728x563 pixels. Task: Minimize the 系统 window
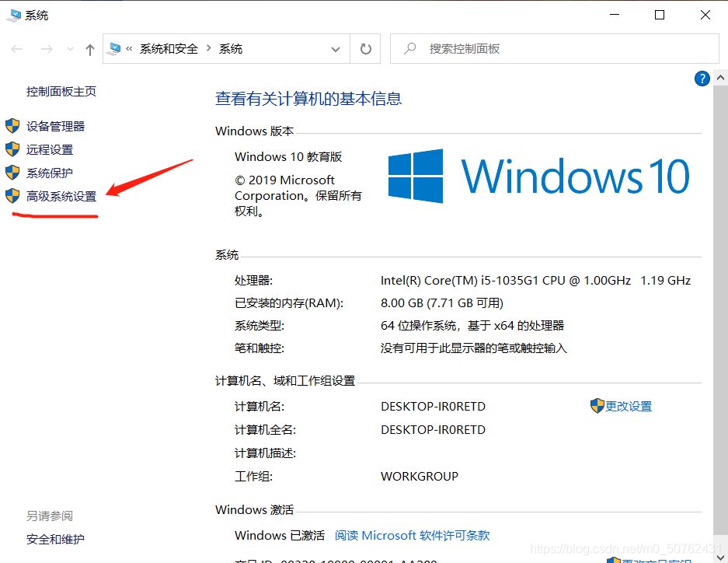point(615,15)
